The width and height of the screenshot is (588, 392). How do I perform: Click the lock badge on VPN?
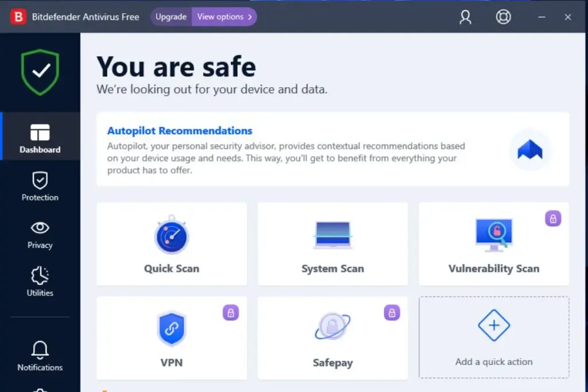pos(231,313)
